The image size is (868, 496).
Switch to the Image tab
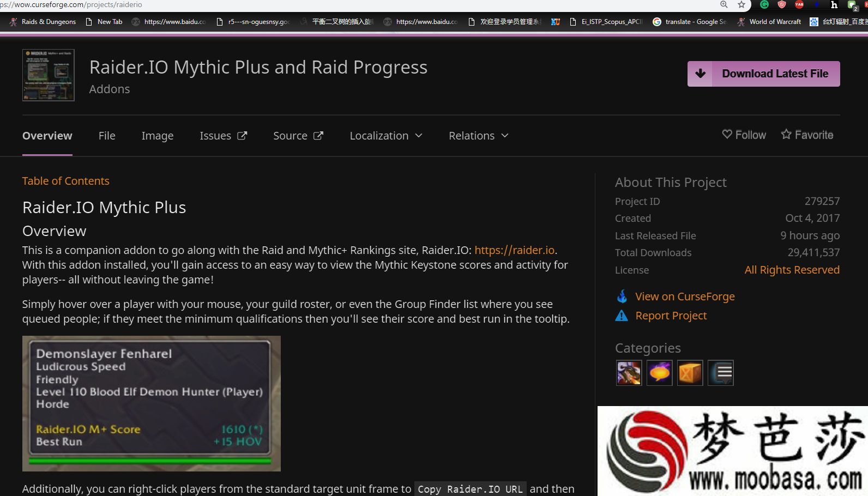[158, 136]
